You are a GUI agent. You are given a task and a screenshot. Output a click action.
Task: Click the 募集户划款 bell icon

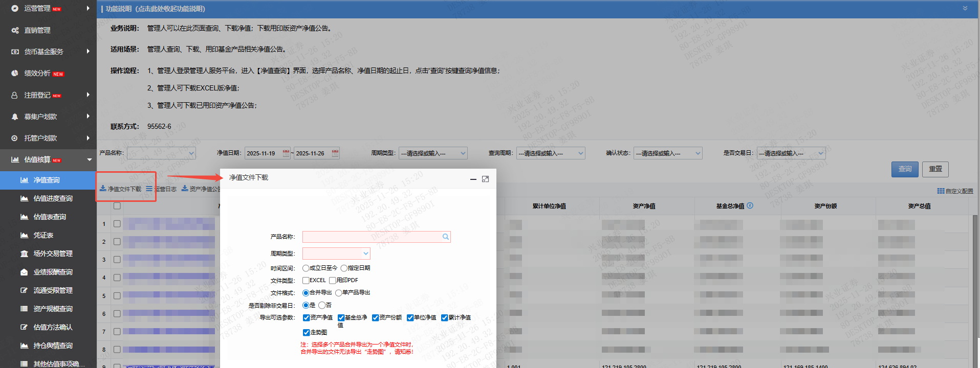[x=15, y=117]
